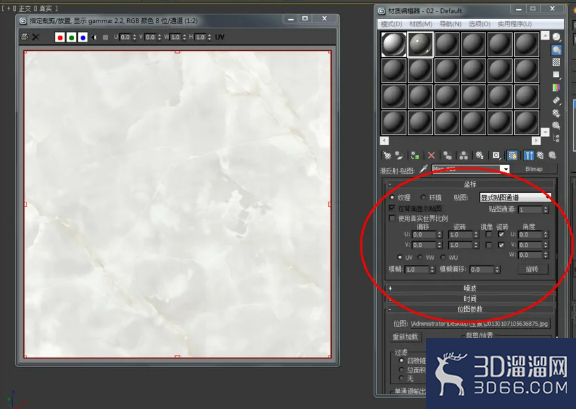Toggle the Backlight icon in side toolbar
Screen dimensions: 576x409
557,50
